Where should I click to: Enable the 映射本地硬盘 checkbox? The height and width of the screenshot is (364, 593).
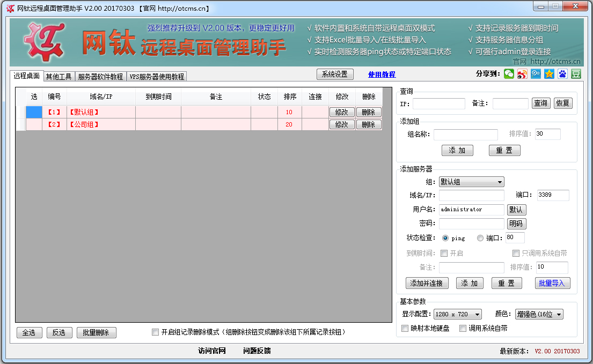(x=405, y=328)
